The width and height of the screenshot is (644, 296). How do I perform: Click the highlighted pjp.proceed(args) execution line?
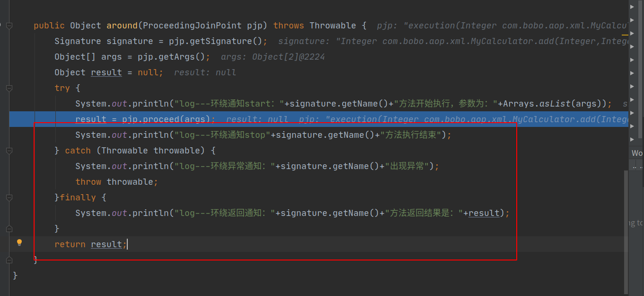(x=319, y=119)
